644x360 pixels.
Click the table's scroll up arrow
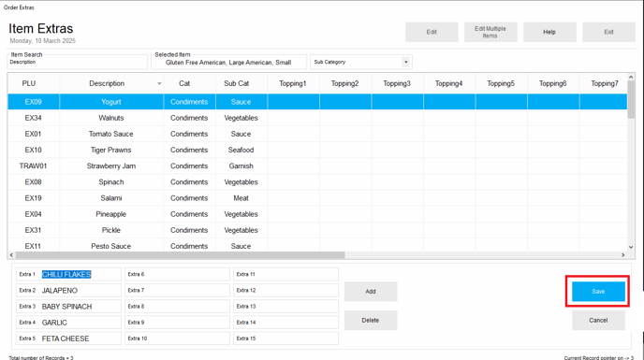pyautogui.click(x=631, y=78)
